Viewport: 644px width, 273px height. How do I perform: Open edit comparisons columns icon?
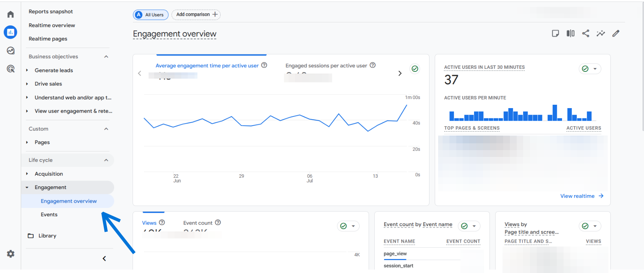point(571,33)
